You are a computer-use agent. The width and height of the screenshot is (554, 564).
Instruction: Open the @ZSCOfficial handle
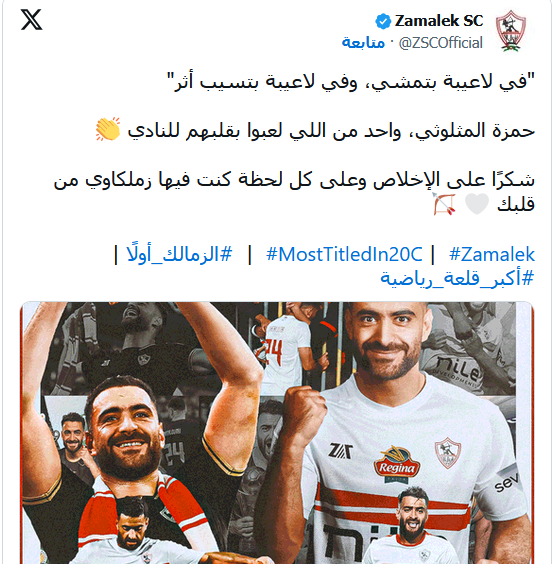point(441,43)
